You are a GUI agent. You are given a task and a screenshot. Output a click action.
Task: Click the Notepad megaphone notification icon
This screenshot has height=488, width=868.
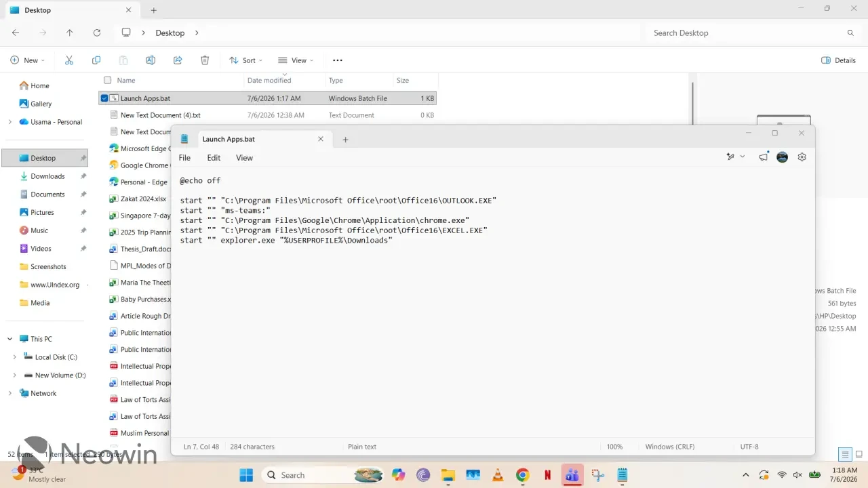pos(764,157)
